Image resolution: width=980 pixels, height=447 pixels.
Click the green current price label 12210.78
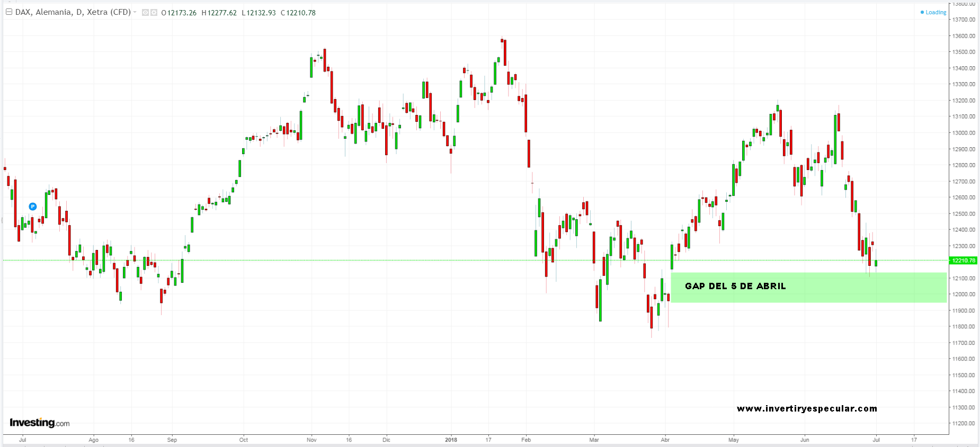tap(963, 261)
